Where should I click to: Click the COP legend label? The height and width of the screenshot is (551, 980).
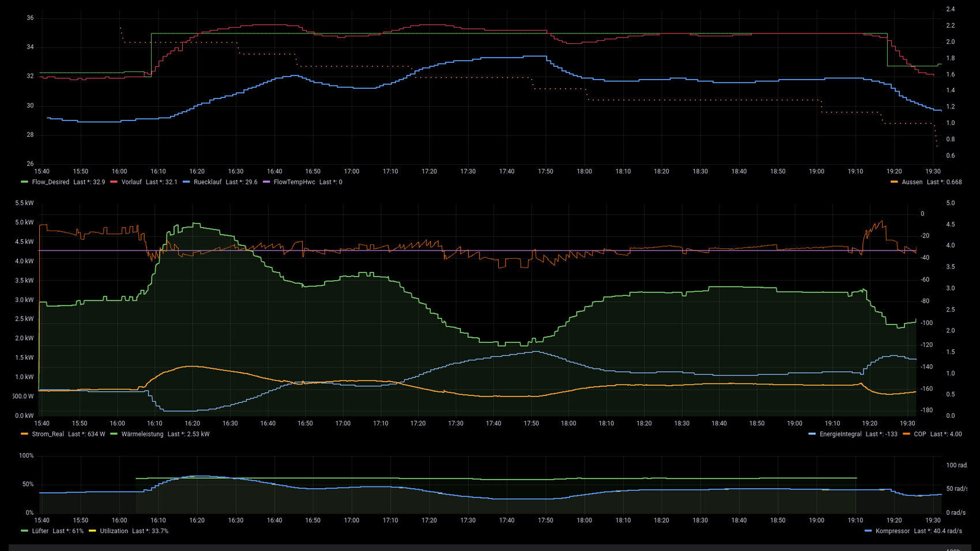pyautogui.click(x=919, y=435)
